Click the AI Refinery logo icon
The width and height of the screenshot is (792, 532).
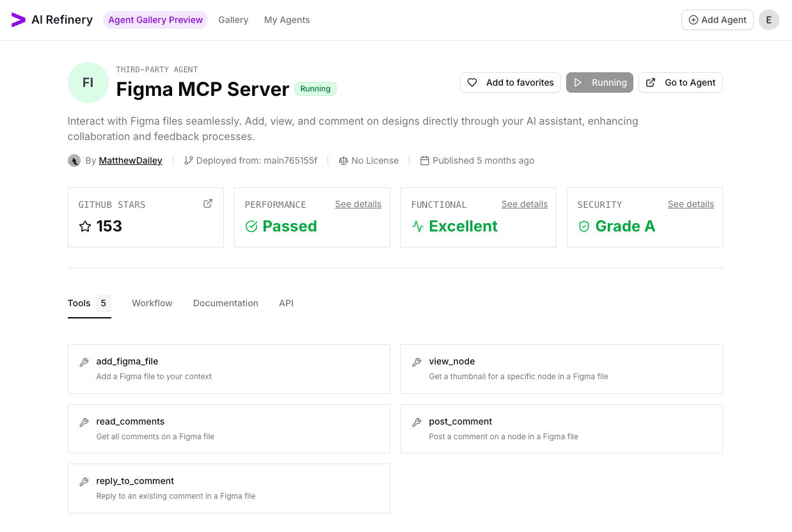point(17,20)
